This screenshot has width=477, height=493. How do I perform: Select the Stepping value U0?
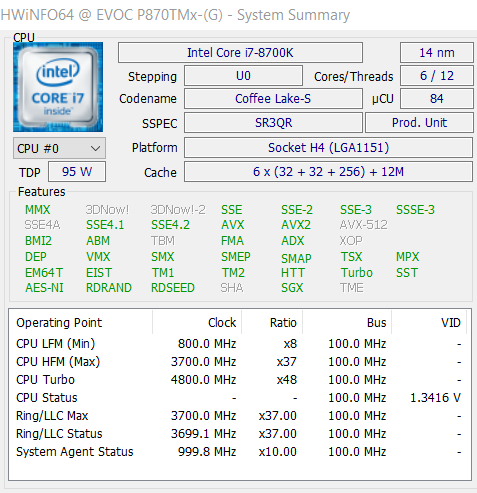coord(243,76)
